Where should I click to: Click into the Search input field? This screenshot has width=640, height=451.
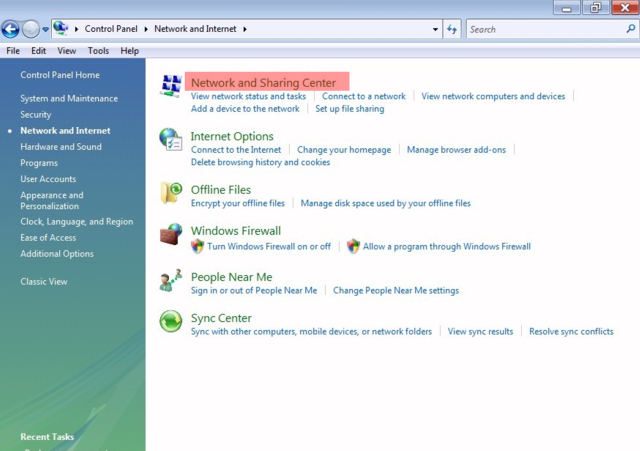tap(546, 29)
